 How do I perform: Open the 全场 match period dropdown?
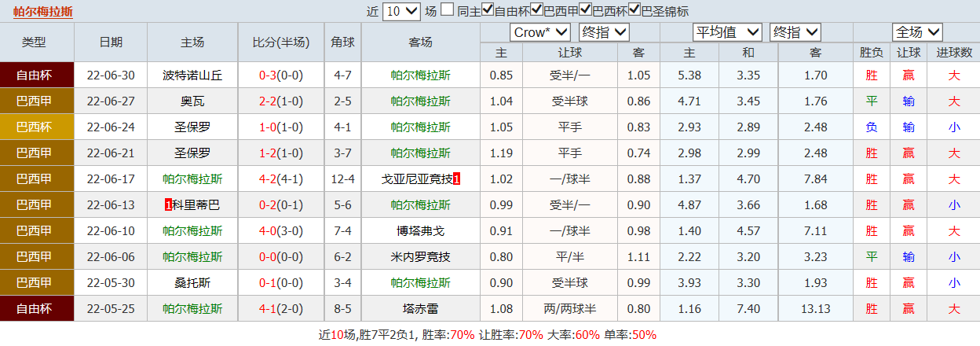click(916, 32)
